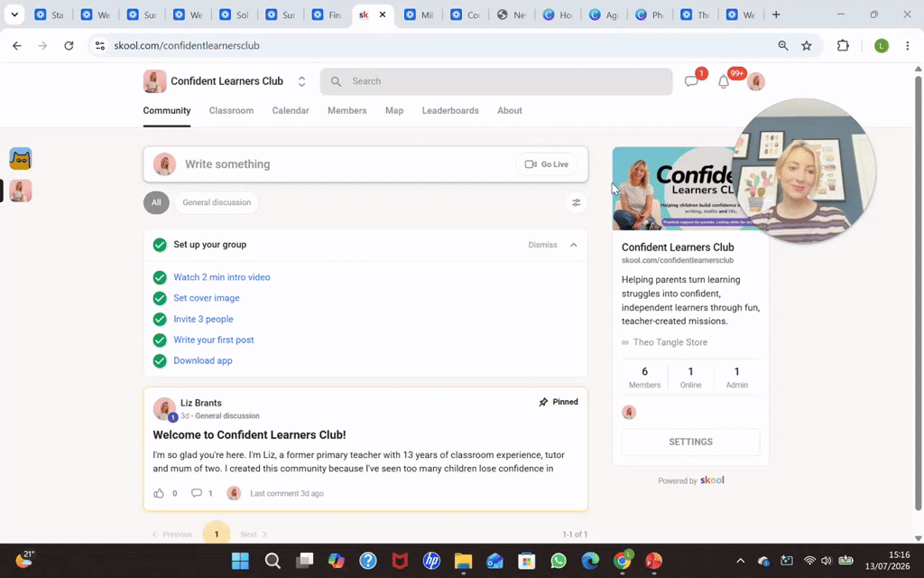View the 1 Online count
The height and width of the screenshot is (578, 924).
coord(690,377)
